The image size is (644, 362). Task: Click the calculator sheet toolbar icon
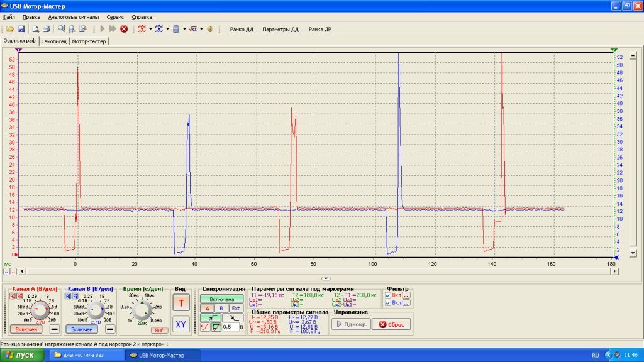[176, 29]
